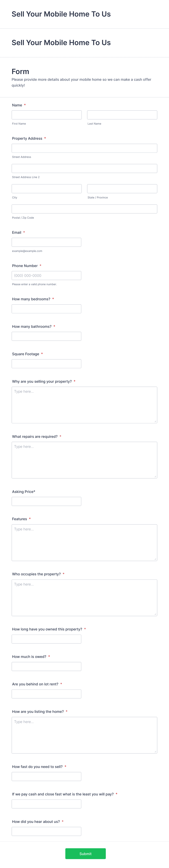The height and width of the screenshot is (868, 169).
Task: Focus the Square Footage input
Action: pyautogui.click(x=47, y=364)
